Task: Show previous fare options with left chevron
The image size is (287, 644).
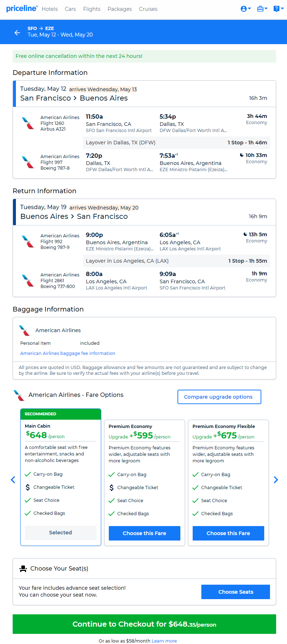Action: coord(13,480)
